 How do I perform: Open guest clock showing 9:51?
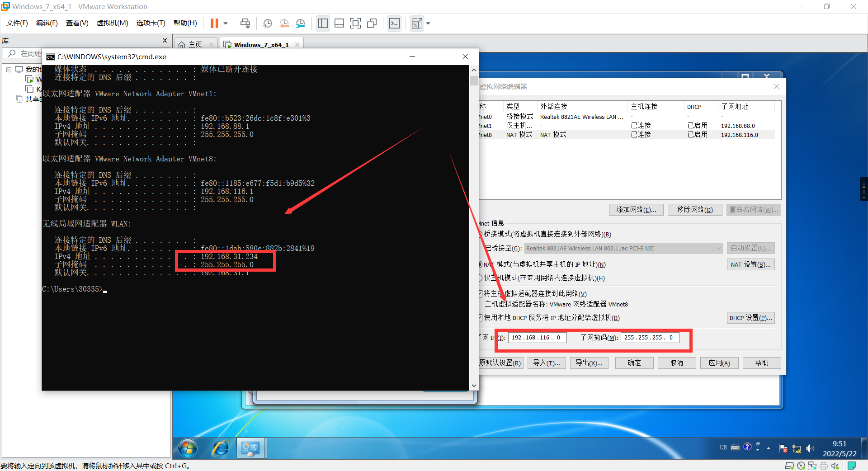coord(840,448)
